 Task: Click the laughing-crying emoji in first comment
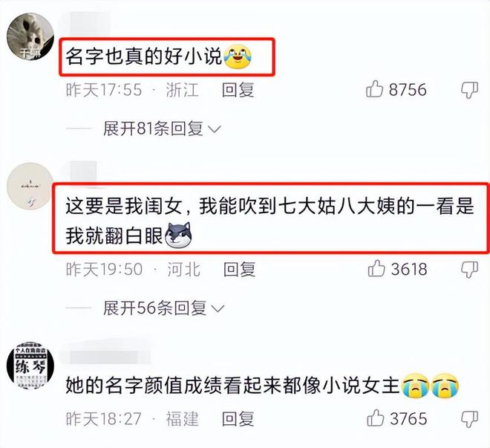(238, 56)
